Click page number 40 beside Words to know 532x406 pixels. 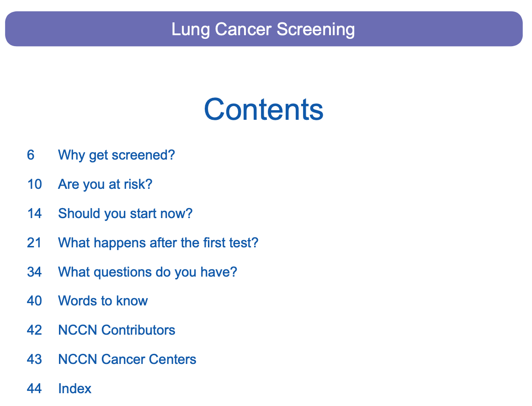point(34,301)
